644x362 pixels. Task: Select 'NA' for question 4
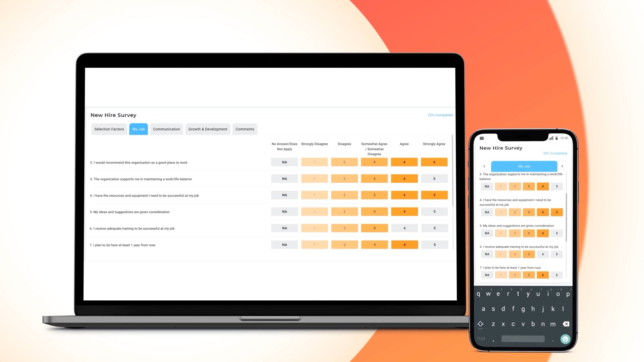click(284, 195)
